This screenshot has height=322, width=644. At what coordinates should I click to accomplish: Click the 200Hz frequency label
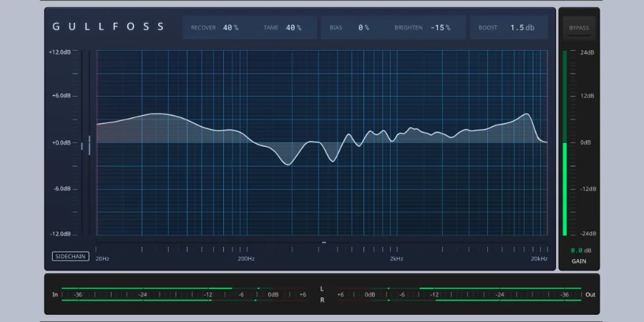(x=246, y=259)
